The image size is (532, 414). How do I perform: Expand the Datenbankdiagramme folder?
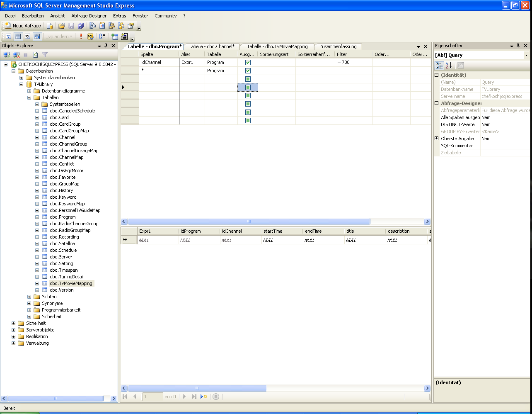tap(29, 91)
